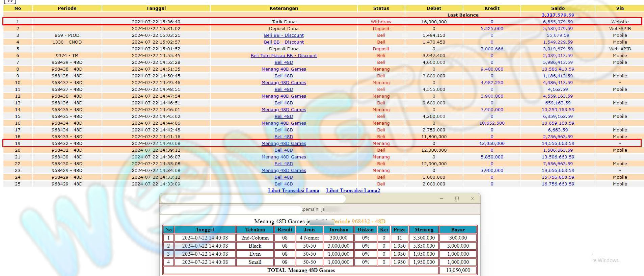Viewport: 644px width, 276px height.
Task: Open Menang 48D Games in row 19
Action: click(x=284, y=143)
